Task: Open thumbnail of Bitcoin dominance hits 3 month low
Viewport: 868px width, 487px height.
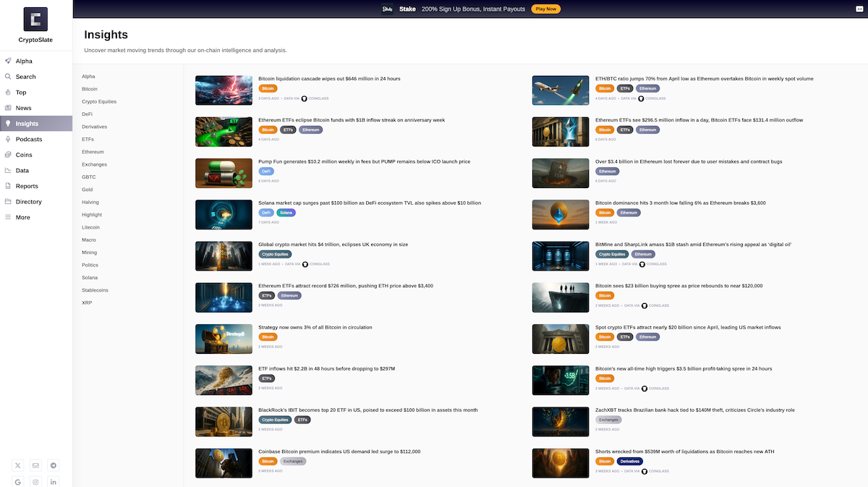Action: (x=561, y=215)
